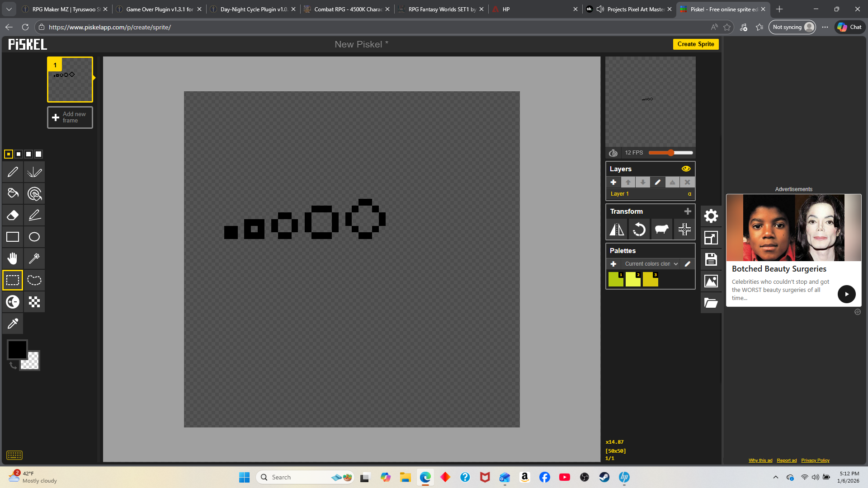Show hidden system tray icons
The height and width of the screenshot is (488, 868).
pos(776,477)
